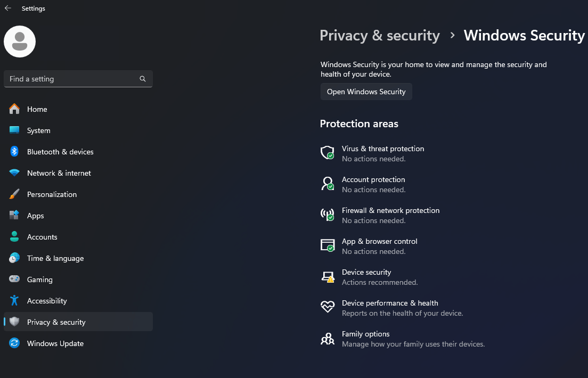Click the Privacy & security breadcrumb link
The width and height of the screenshot is (588, 378).
point(379,36)
